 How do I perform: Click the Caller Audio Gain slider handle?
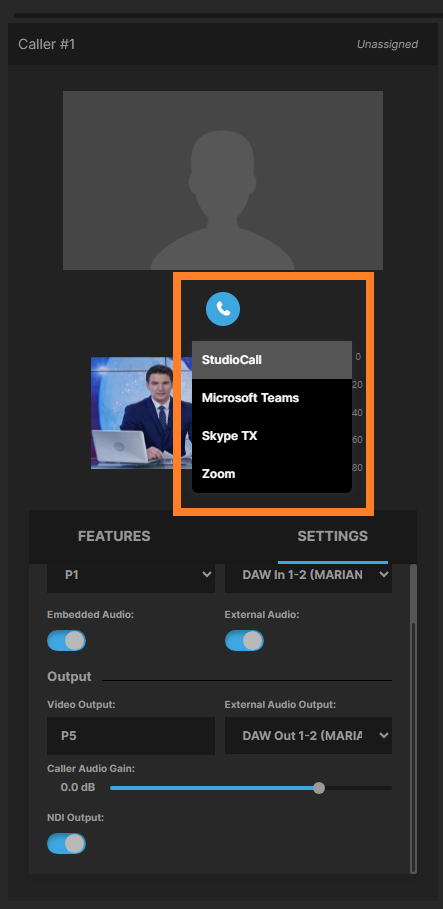pyautogui.click(x=319, y=788)
